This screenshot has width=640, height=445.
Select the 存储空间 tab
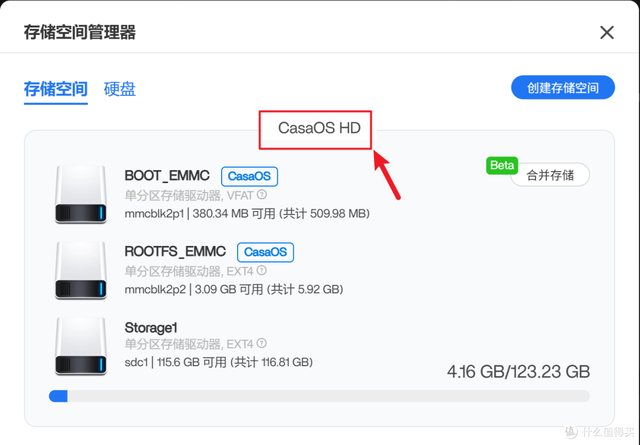56,89
